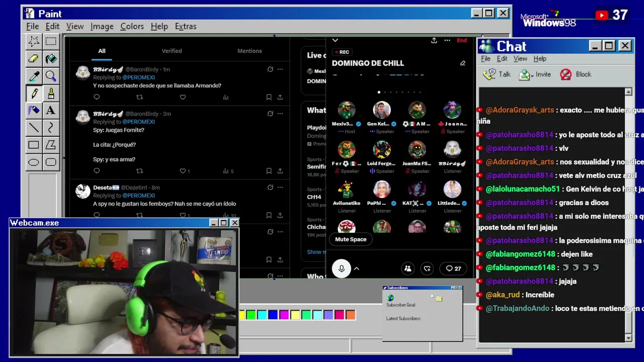End the Space with the red End button
Screen dimensions: 644x362
(461, 40)
